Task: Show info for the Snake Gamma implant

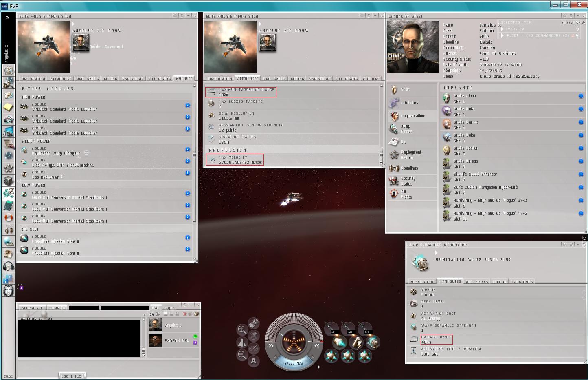Action: pos(581,122)
